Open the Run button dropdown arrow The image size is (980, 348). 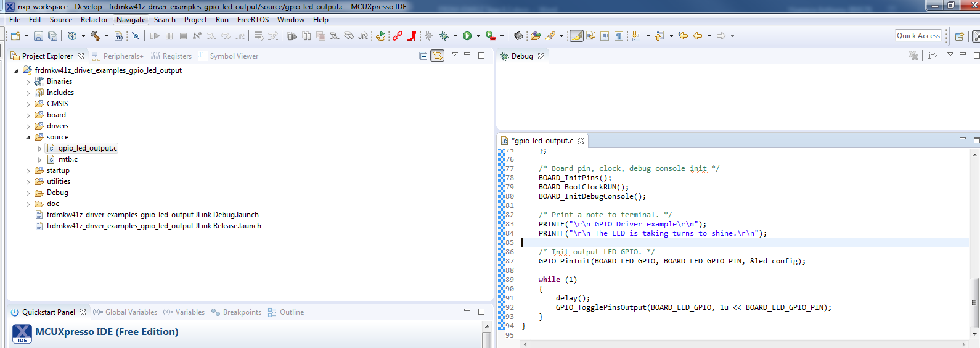point(478,36)
